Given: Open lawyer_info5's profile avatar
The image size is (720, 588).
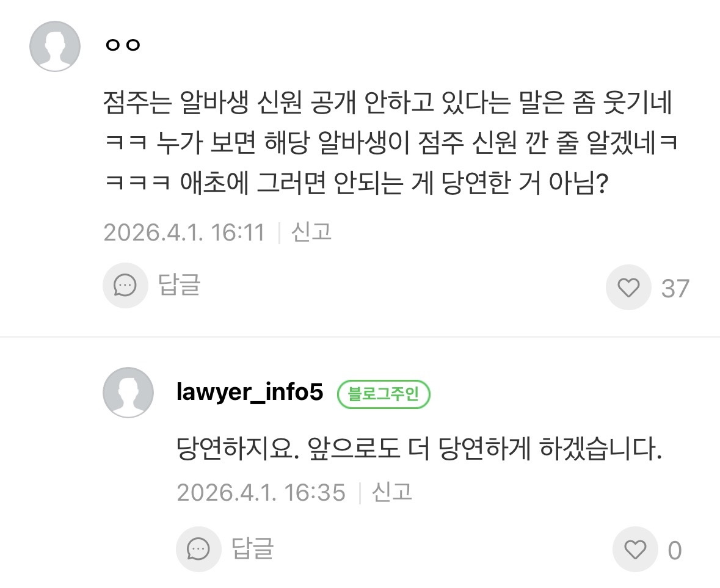Looking at the screenshot, I should (x=128, y=393).
